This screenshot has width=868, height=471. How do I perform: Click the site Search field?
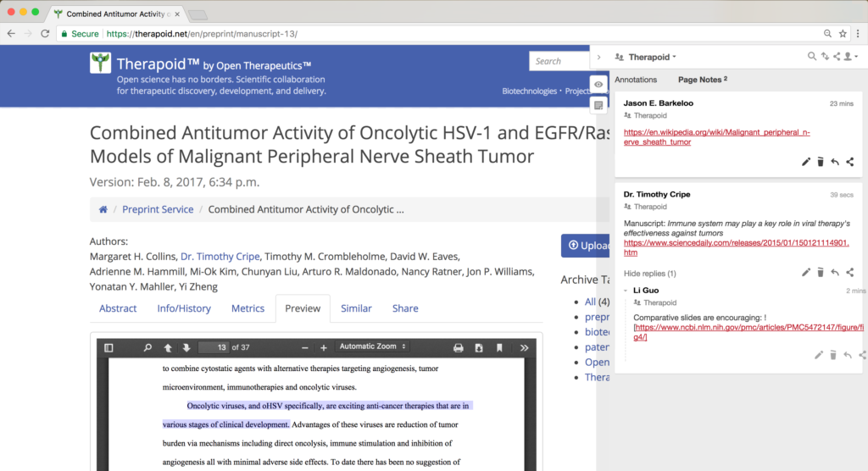pyautogui.click(x=559, y=61)
